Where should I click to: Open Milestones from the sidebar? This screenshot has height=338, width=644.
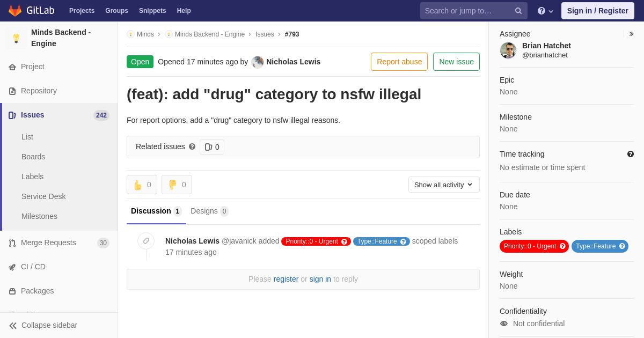tap(39, 216)
